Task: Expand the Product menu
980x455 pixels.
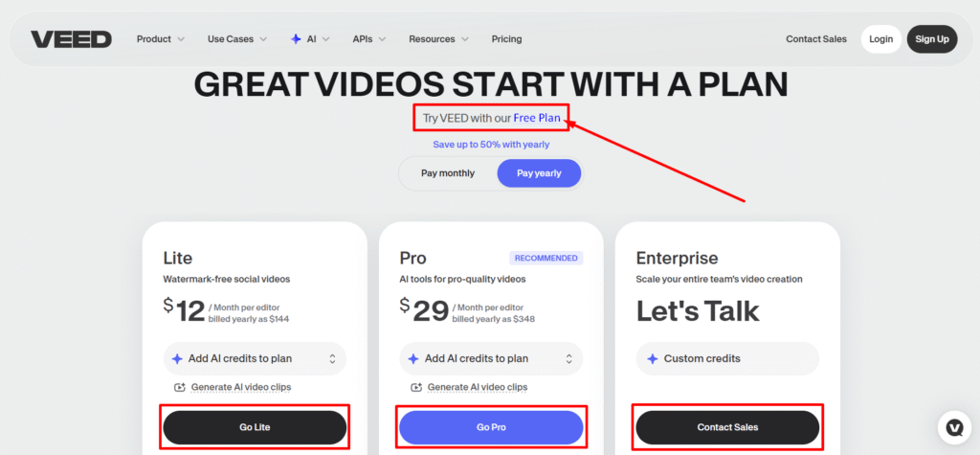Action: point(161,39)
